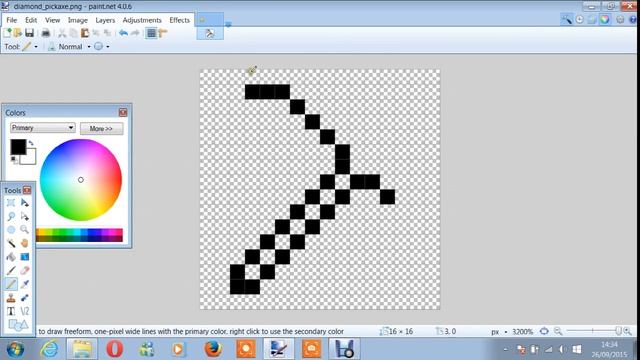Toggle the Colors window icon at top right
Screen dimensions: 640x360
[x=604, y=19]
